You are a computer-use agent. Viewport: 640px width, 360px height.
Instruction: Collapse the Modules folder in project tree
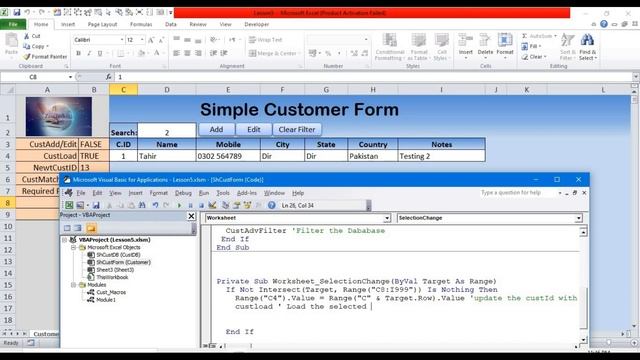coord(73,285)
